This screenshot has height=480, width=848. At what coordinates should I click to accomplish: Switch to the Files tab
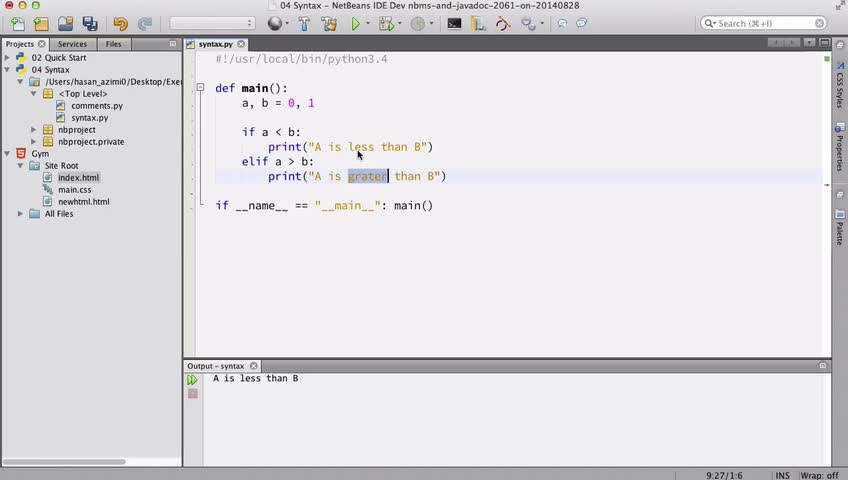(x=114, y=44)
